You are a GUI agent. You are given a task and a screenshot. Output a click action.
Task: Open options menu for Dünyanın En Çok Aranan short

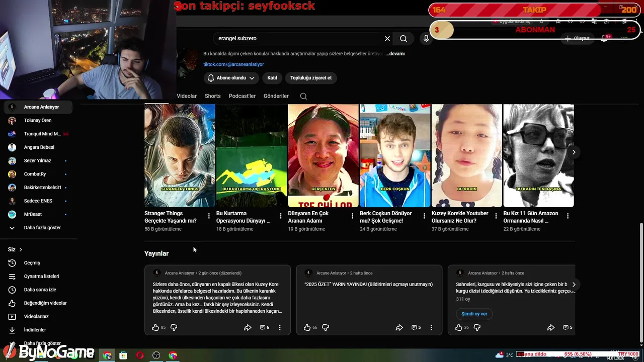pos(352,216)
